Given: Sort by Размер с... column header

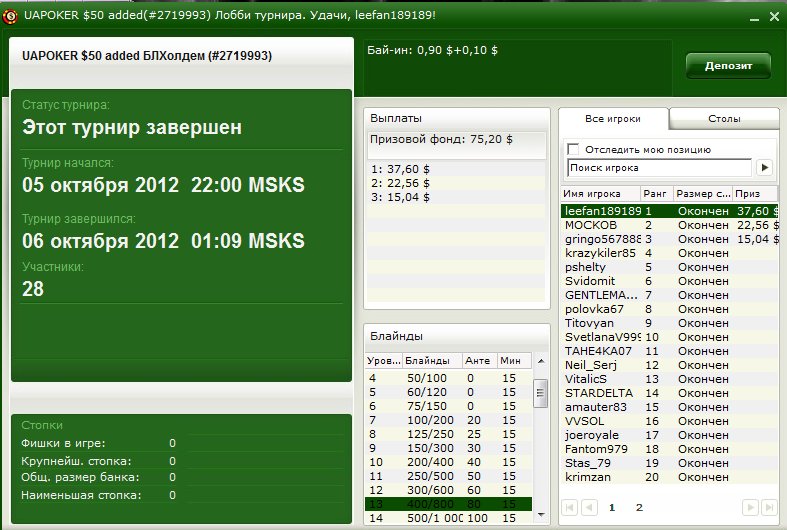Looking at the screenshot, I should (x=703, y=194).
